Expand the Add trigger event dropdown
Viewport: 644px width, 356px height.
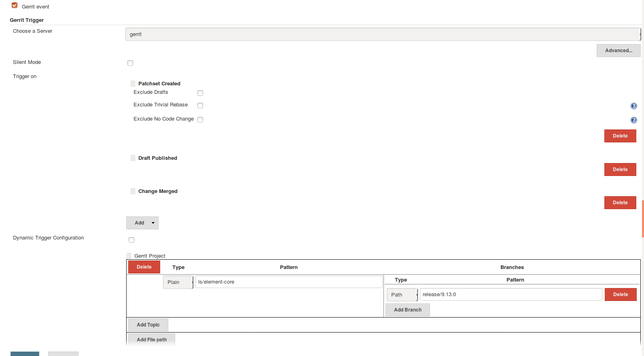[142, 223]
